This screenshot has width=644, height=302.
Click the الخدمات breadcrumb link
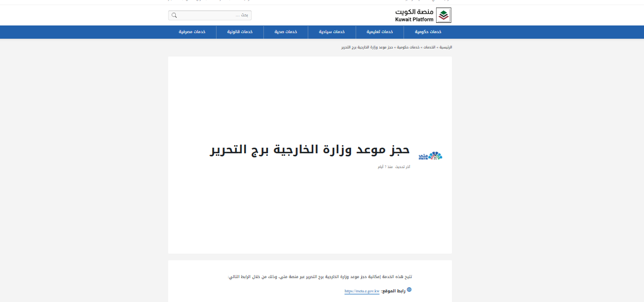430,47
